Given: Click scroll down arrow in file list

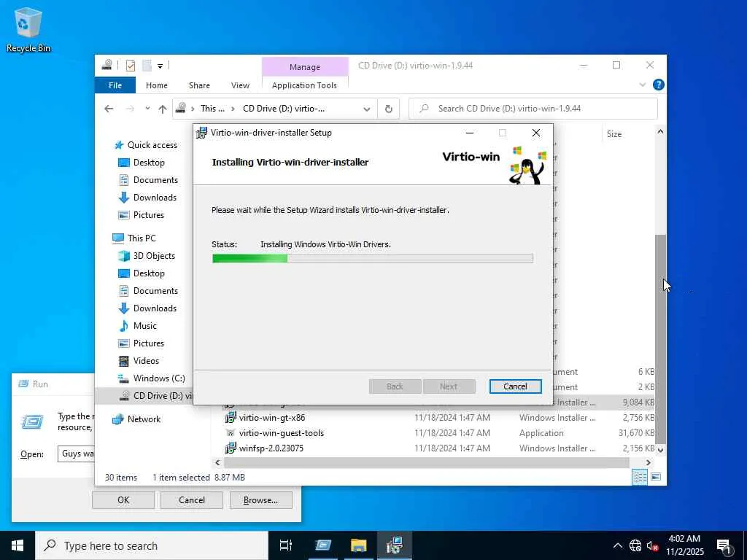Looking at the screenshot, I should [660, 449].
